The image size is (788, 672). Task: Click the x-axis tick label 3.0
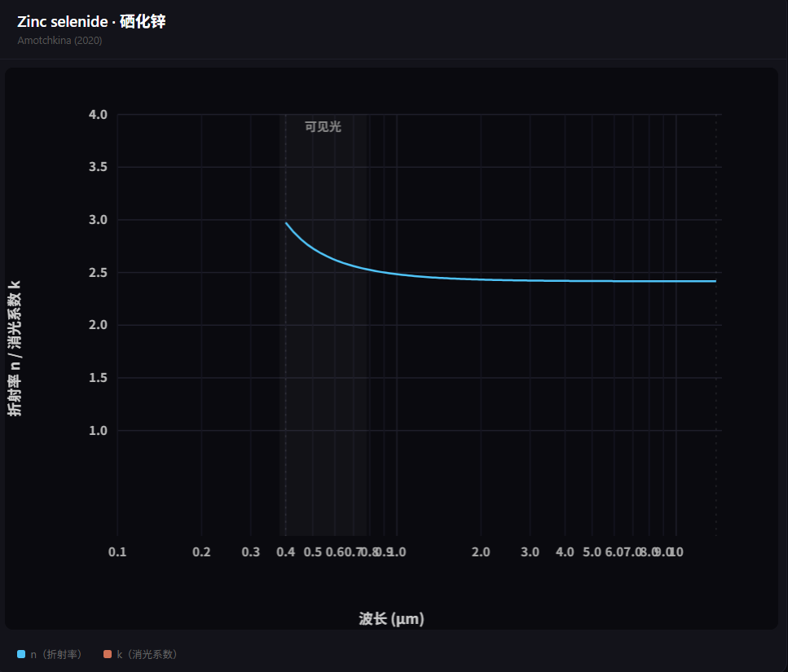click(530, 552)
